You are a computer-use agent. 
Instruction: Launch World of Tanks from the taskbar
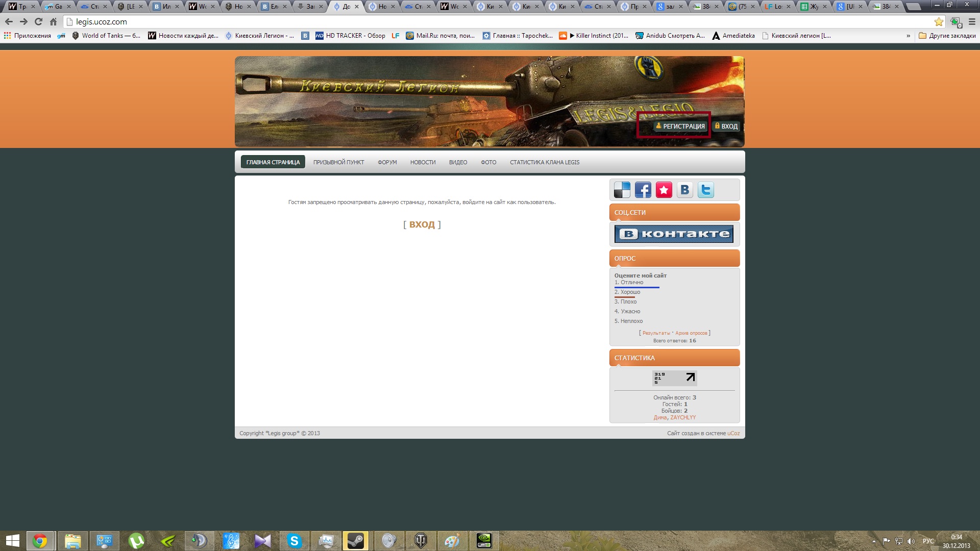pyautogui.click(x=421, y=541)
